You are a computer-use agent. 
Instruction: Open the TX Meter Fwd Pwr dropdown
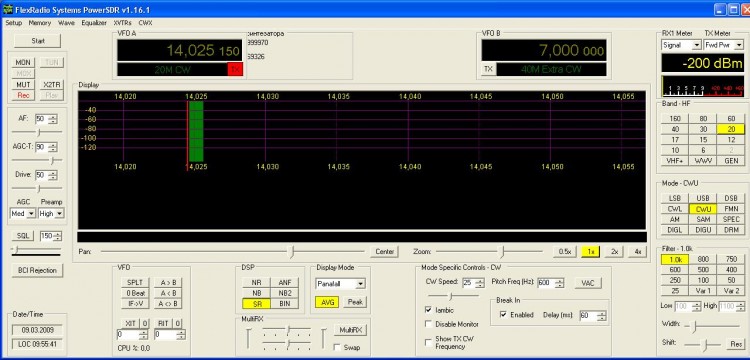point(724,45)
